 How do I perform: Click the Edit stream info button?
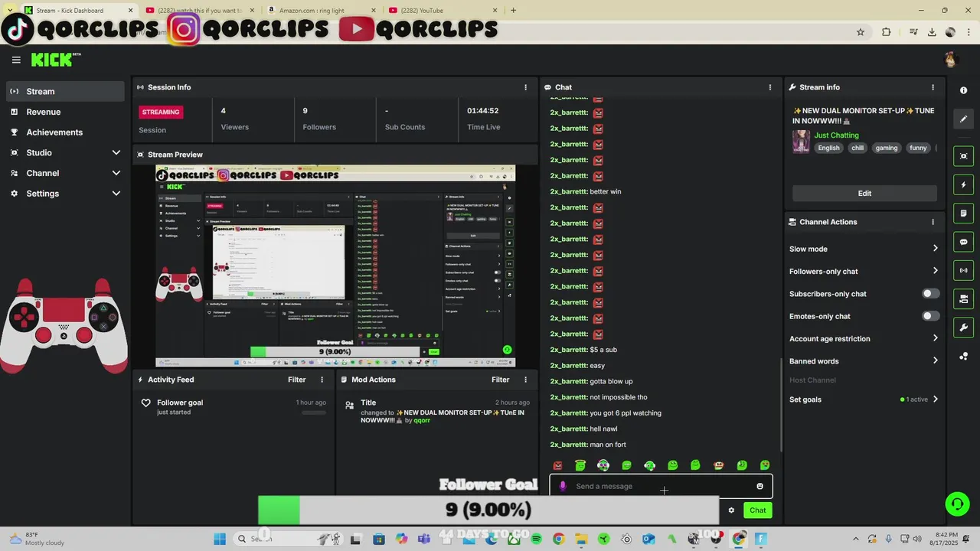coord(864,194)
